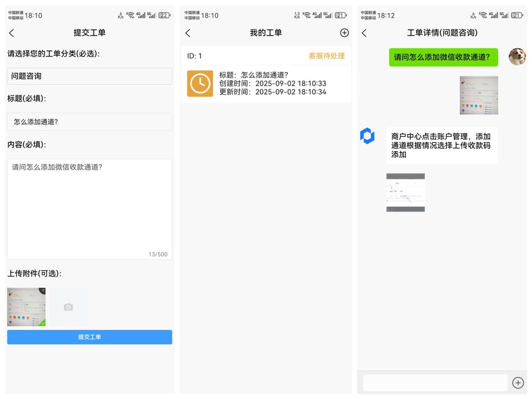The image size is (532, 399).
Task: Open the 问题咨询 ticket category selector
Action: coord(89,76)
